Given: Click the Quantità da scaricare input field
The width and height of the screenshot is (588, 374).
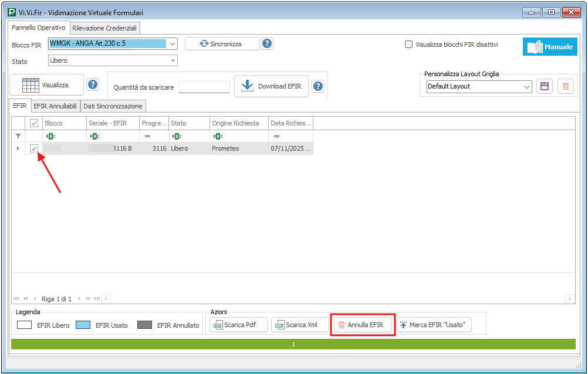Looking at the screenshot, I should (x=204, y=87).
